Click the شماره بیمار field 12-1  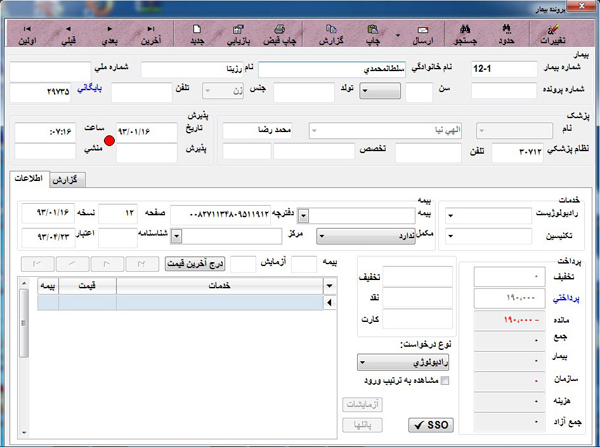504,70
